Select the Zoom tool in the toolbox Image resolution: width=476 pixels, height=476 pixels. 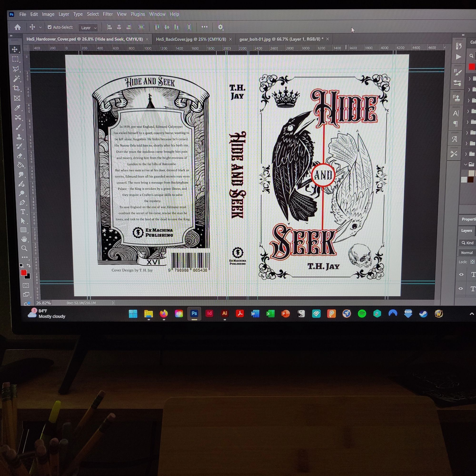24,248
